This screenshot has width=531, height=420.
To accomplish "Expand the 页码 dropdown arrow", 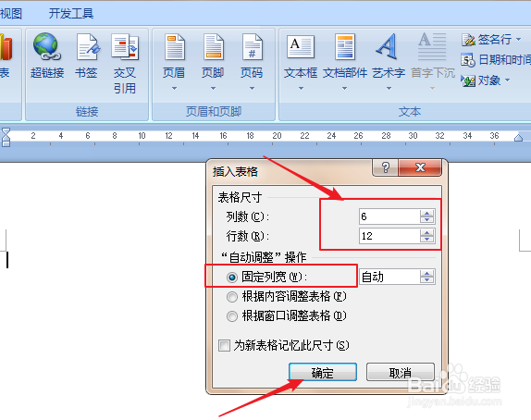I will (252, 89).
